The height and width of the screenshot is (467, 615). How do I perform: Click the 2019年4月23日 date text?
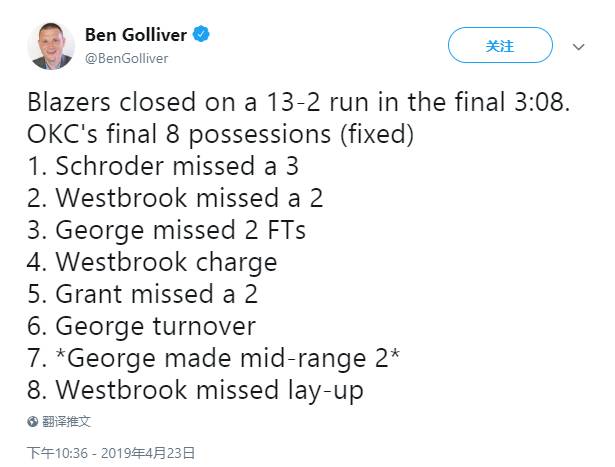pyautogui.click(x=152, y=452)
